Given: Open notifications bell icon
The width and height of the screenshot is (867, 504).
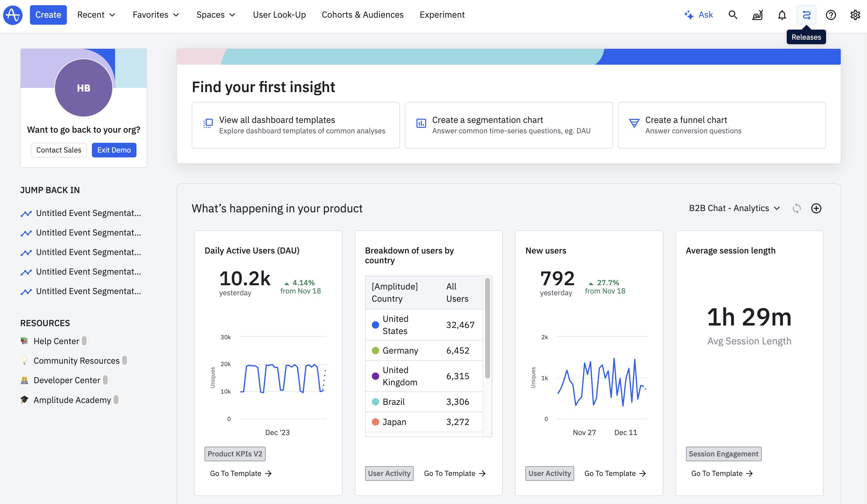Looking at the screenshot, I should (x=782, y=15).
